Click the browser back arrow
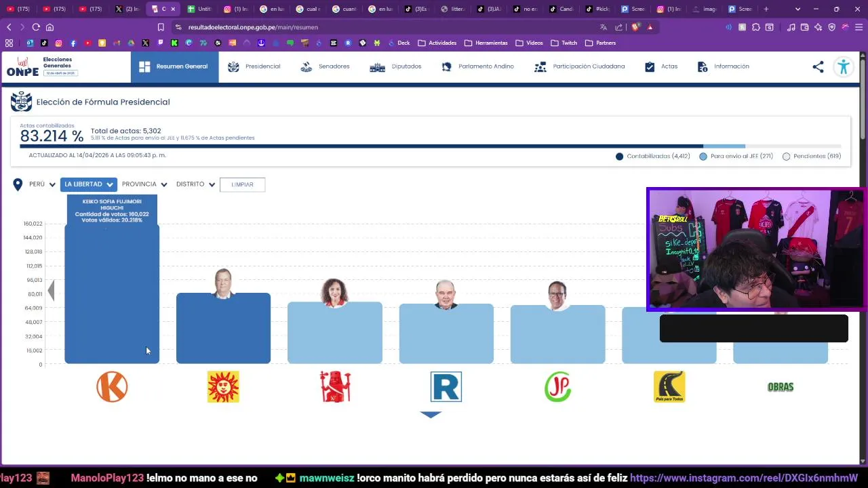868x488 pixels. (x=9, y=27)
